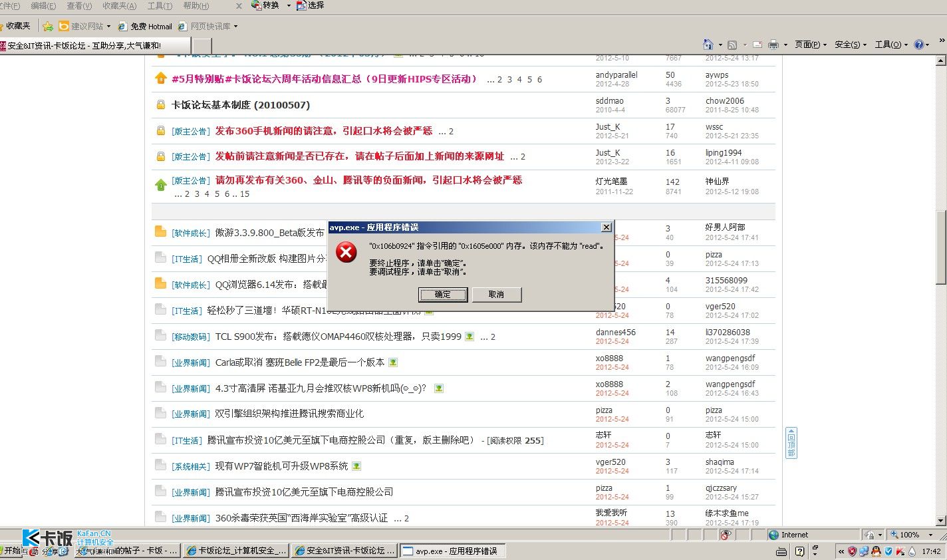This screenshot has width=947, height=560.
Task: Click the 转换 toolbar button
Action: point(266,5)
